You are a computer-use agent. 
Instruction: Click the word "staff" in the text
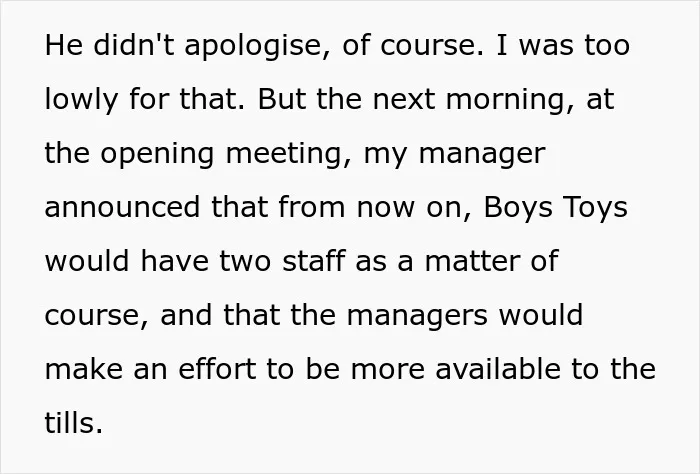point(314,262)
